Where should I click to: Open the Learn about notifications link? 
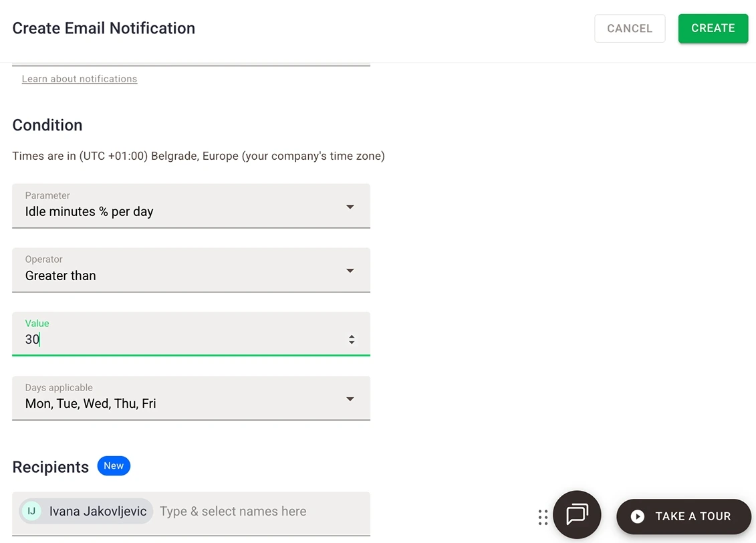coord(79,78)
